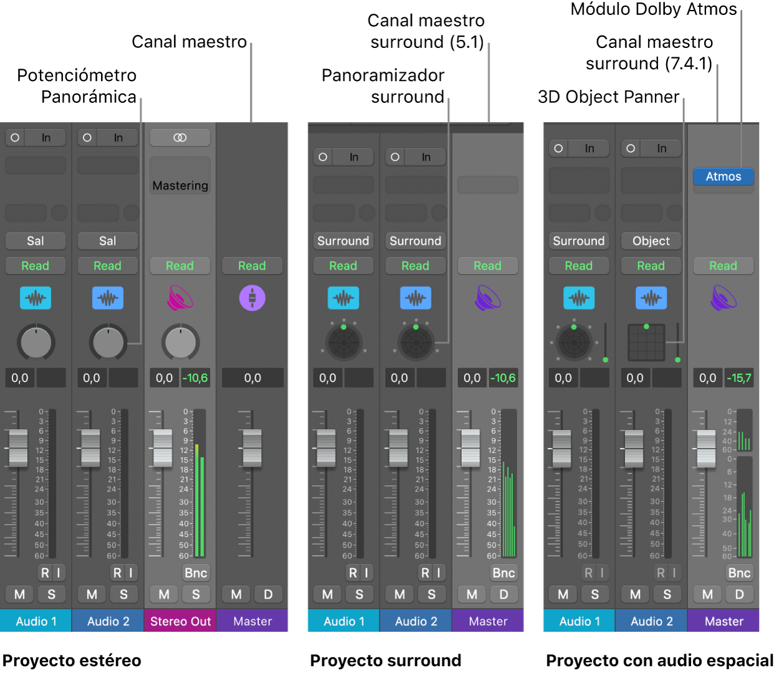This screenshot has width=784, height=676.
Task: Mute the Stereo Out channel
Action: (x=164, y=594)
